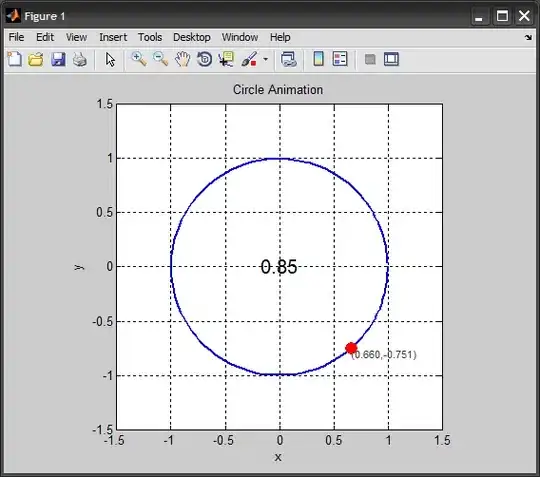Select the Pan hand tool

(x=183, y=59)
